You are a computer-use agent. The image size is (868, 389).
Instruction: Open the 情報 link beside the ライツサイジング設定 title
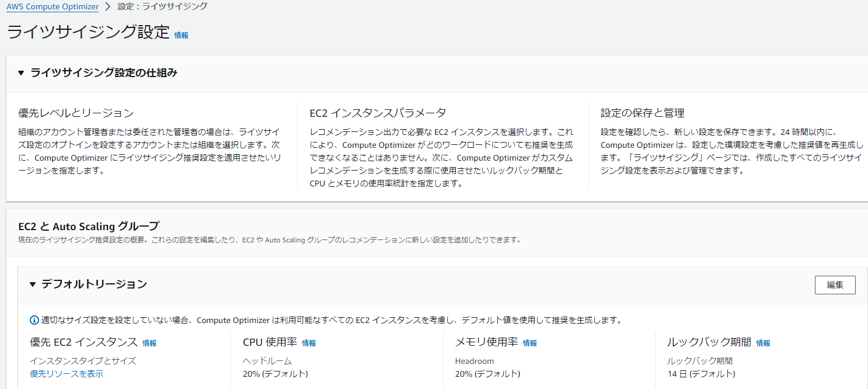(x=182, y=35)
